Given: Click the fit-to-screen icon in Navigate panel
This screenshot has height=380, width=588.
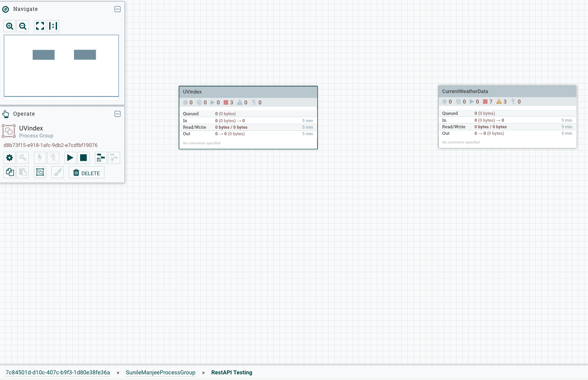Looking at the screenshot, I should [x=40, y=26].
